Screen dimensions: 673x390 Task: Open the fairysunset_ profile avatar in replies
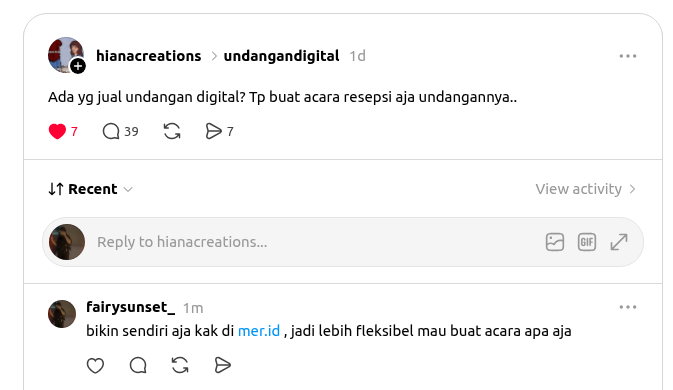[x=62, y=314]
